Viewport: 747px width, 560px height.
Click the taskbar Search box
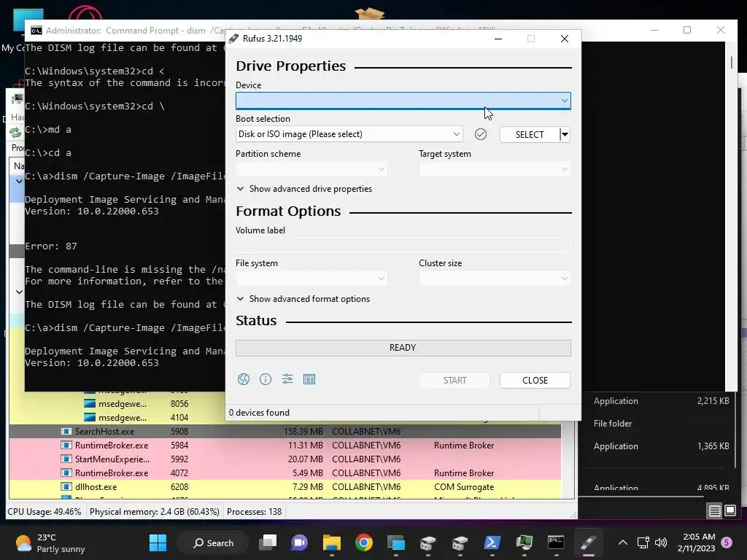coord(213,542)
